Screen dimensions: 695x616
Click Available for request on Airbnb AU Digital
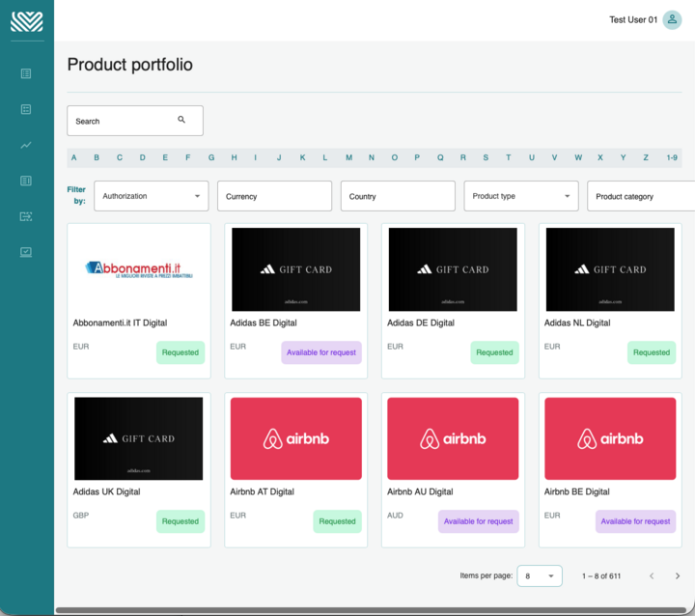[479, 521]
